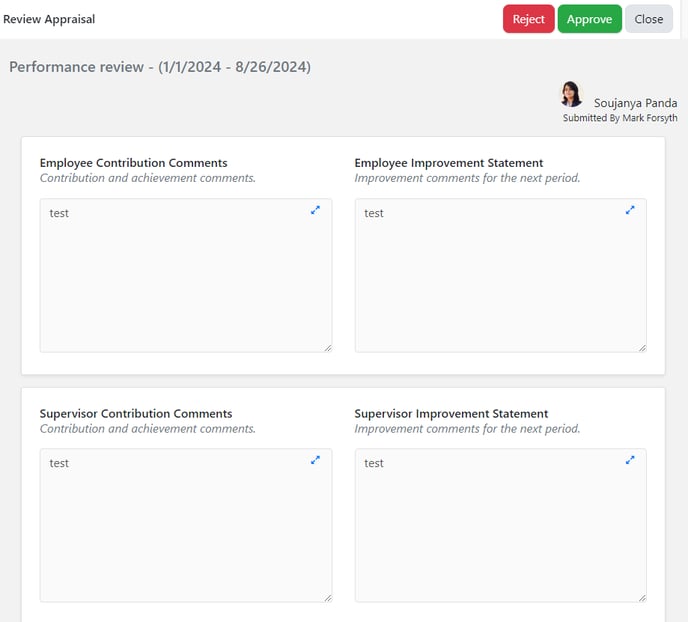
Task: Grab Supervisor Contribution textarea resize handle
Action: pos(328,598)
